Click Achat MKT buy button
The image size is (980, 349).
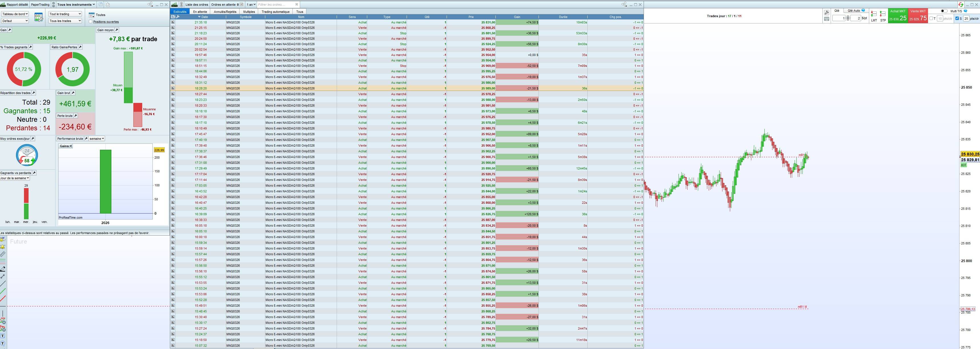tap(898, 16)
